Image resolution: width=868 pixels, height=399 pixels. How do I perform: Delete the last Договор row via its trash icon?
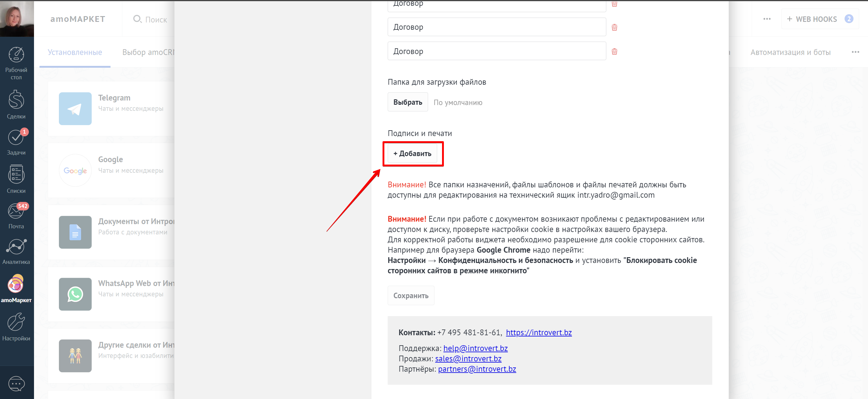(x=614, y=51)
